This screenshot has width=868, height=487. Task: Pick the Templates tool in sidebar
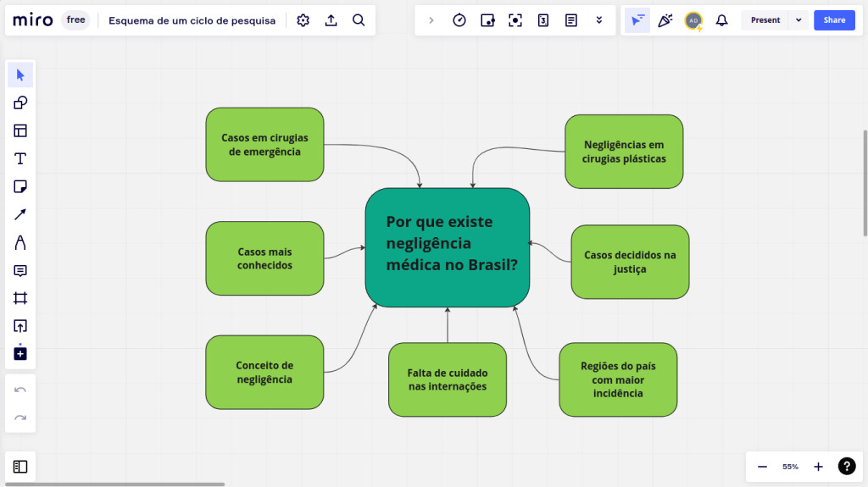(x=20, y=130)
